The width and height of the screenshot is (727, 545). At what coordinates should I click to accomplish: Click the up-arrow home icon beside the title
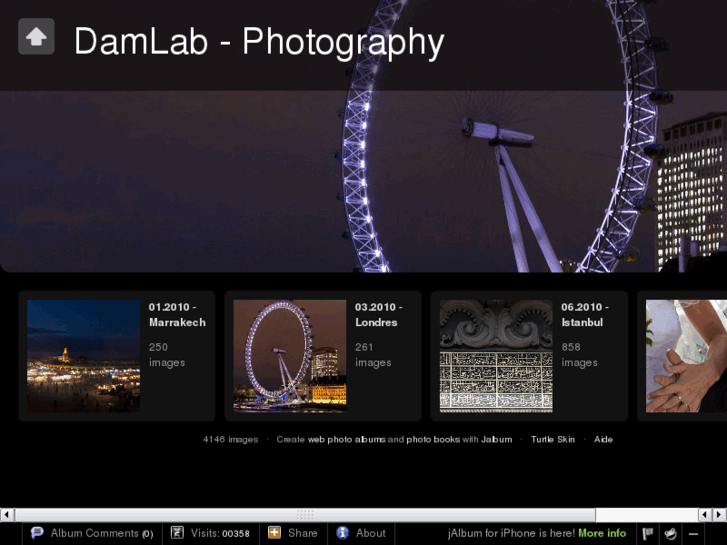[x=36, y=37]
